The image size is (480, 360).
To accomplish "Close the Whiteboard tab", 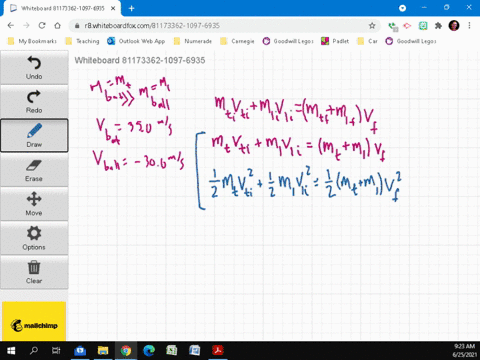I will (113, 8).
